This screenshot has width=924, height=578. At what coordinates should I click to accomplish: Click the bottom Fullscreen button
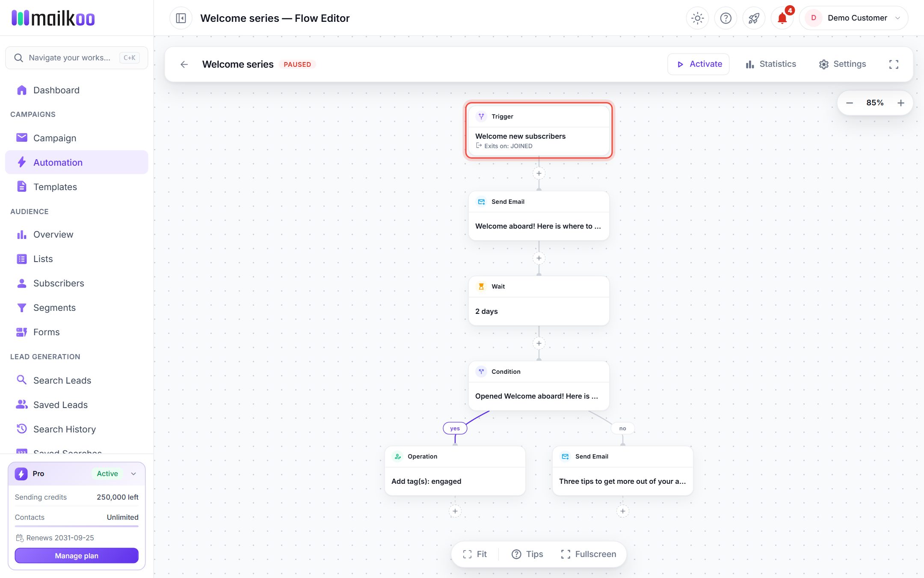(x=589, y=554)
